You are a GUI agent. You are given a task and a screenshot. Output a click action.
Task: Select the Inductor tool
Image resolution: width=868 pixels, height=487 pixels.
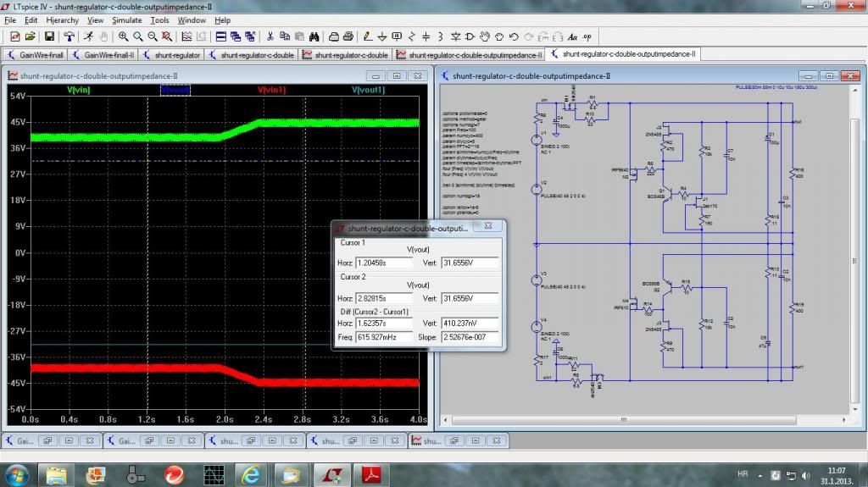point(441,37)
